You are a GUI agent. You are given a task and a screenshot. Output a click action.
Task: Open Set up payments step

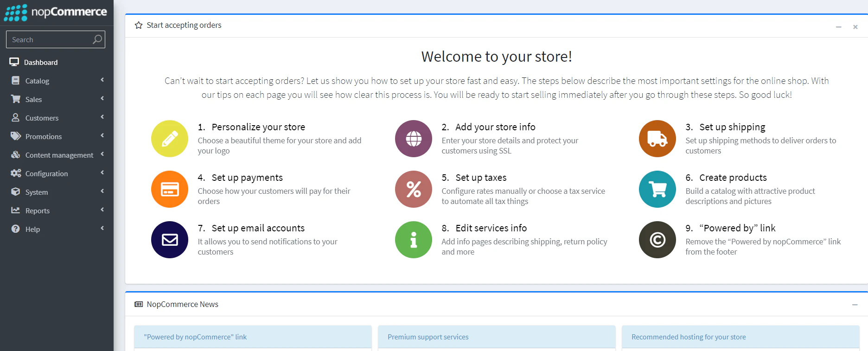247,178
